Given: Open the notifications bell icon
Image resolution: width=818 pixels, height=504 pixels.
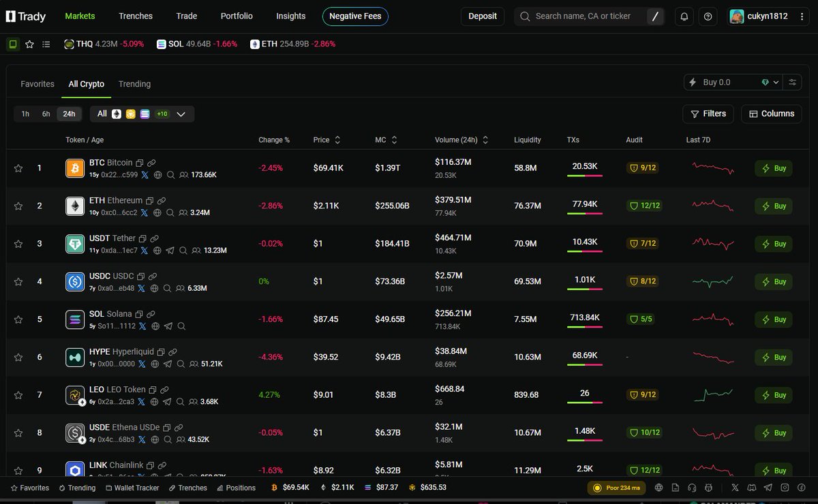Looking at the screenshot, I should 684,16.
